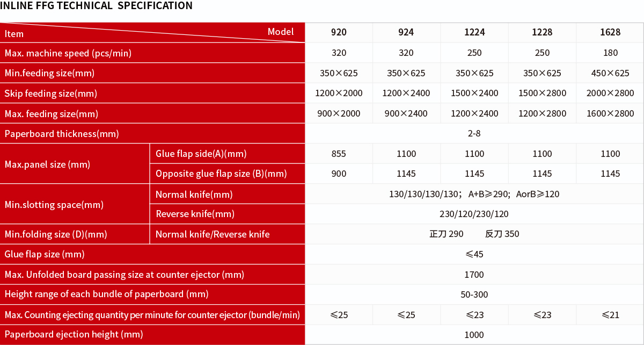
Task: Click the INLINE FFG TECHNICAL SPECIFICATION heading
Action: [97, 6]
